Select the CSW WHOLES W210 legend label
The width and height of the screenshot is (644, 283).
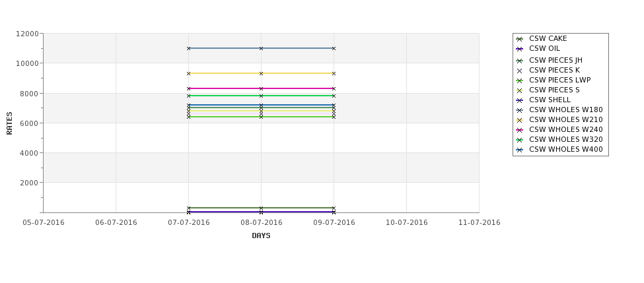pyautogui.click(x=565, y=120)
